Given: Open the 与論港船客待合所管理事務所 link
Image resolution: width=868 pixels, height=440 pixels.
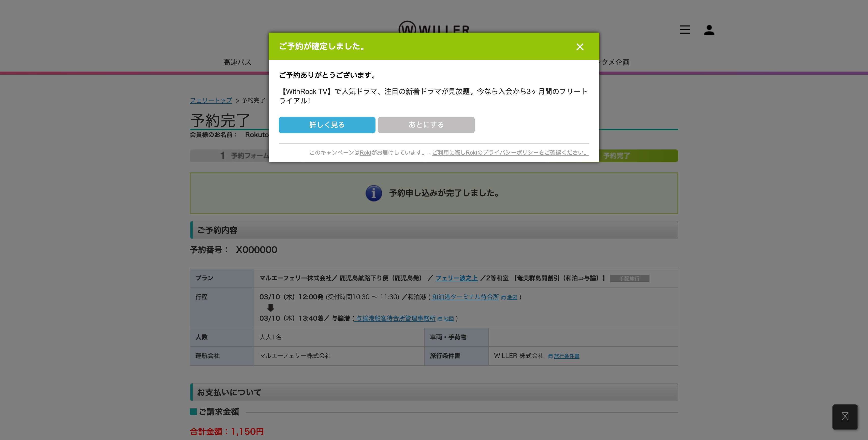Looking at the screenshot, I should [x=395, y=318].
